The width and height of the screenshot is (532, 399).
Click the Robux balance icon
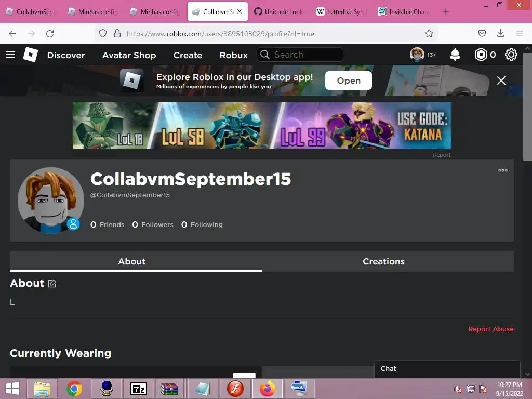pos(481,55)
